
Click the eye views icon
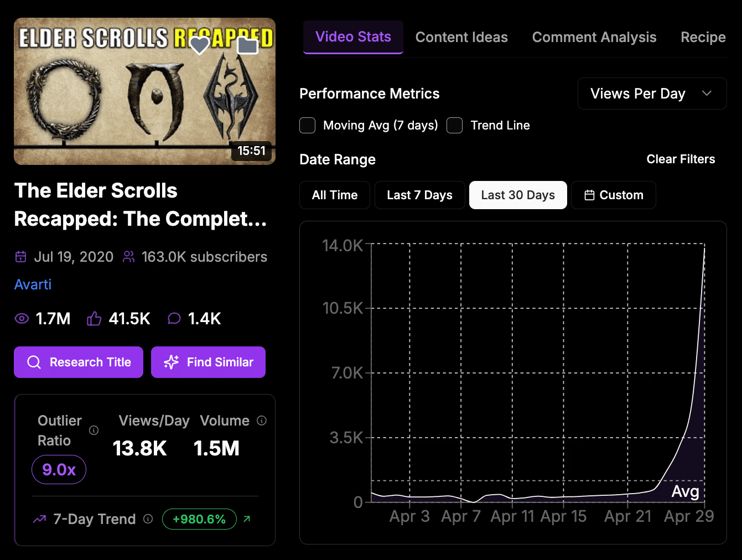(x=22, y=318)
